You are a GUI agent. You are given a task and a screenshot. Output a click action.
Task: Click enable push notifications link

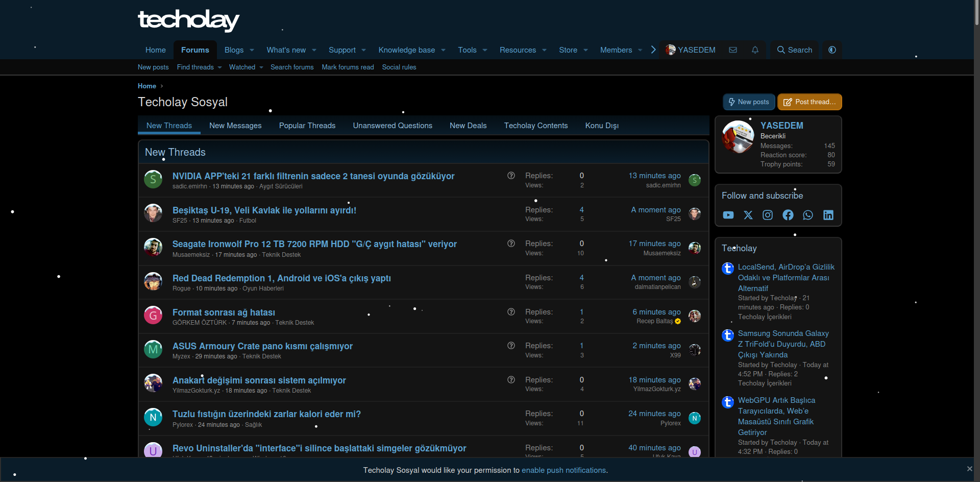[563, 470]
